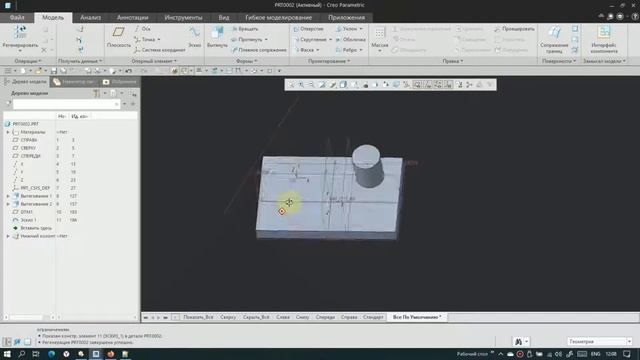Click the model tree search field
640x360 pixels.
click(67, 104)
